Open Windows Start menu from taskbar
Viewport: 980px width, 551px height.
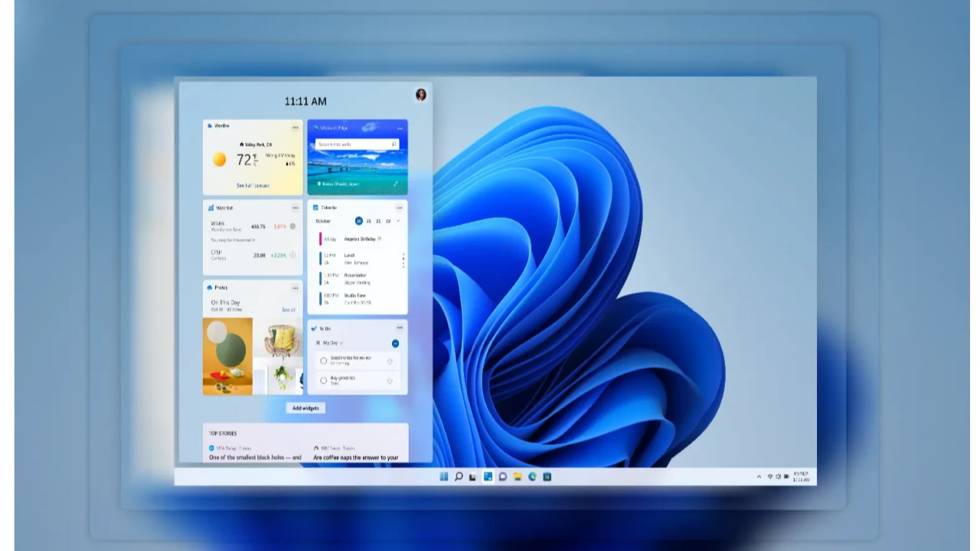(x=443, y=477)
